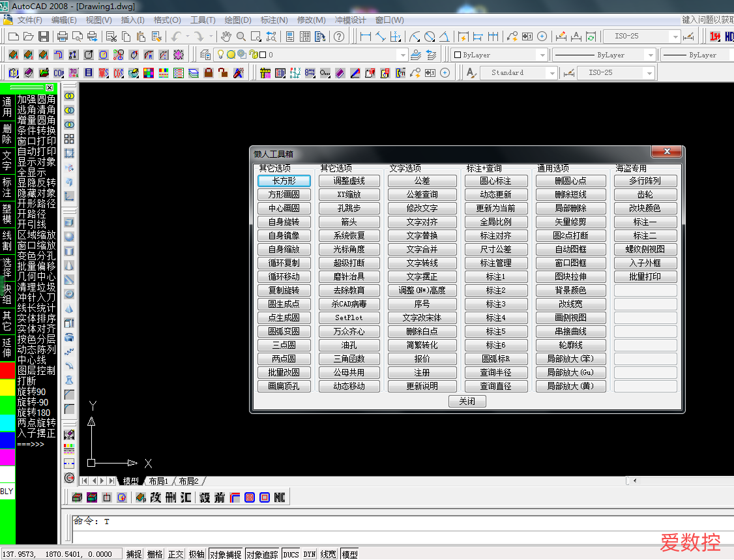
Task: Pick the red color swatch in the left panel
Action: pos(7,370)
